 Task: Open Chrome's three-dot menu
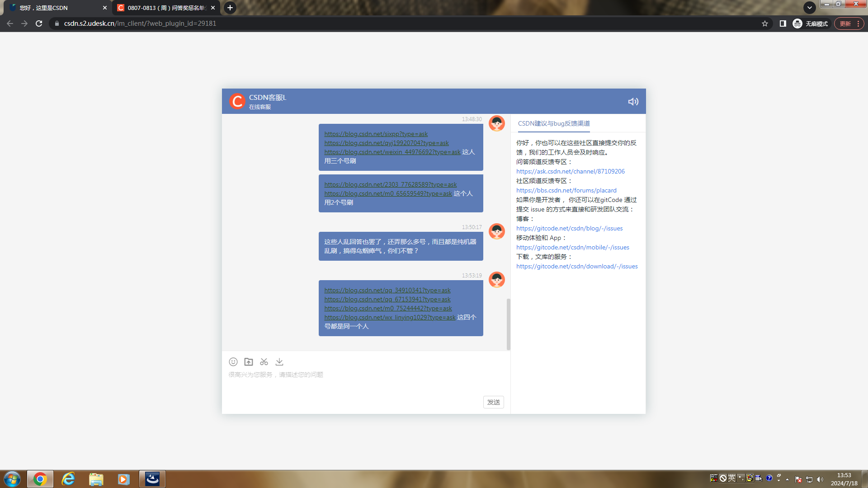click(x=860, y=23)
